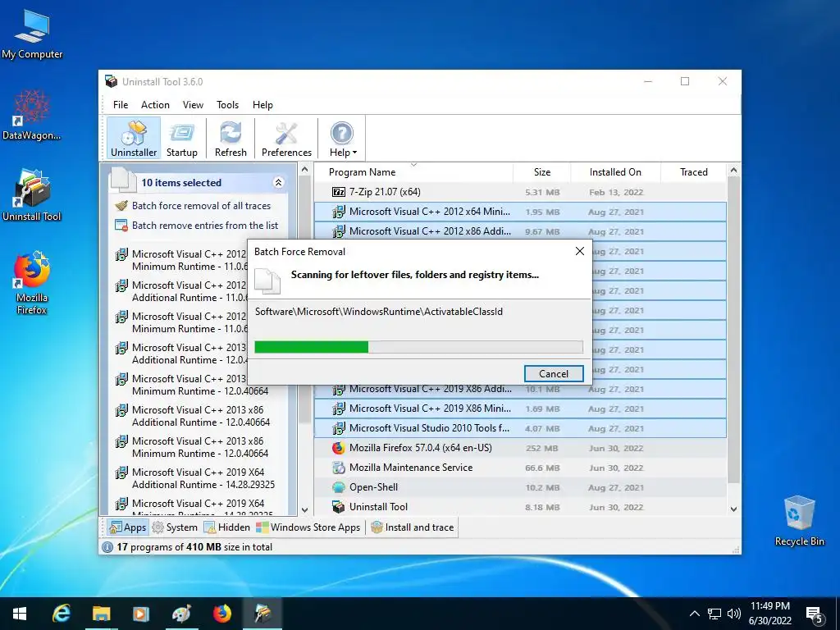Select Microsoft Visual C++ 2012 x64 Mini... row icon
This screenshot has height=630, width=840.
pyautogui.click(x=339, y=212)
